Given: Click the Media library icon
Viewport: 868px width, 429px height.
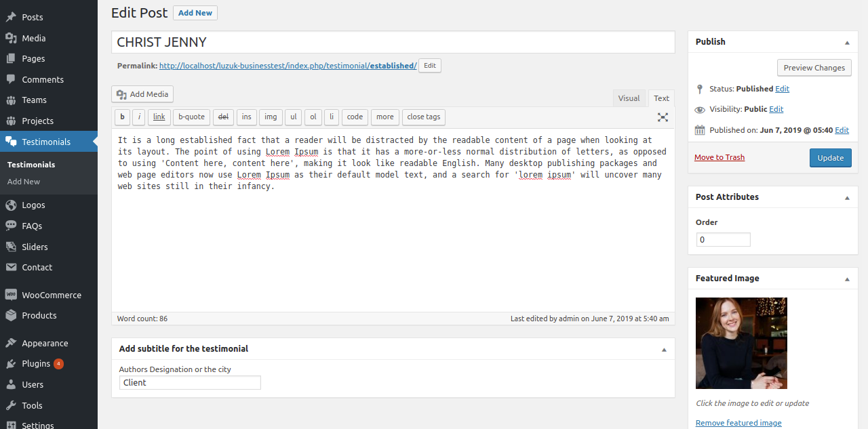Looking at the screenshot, I should (x=11, y=38).
